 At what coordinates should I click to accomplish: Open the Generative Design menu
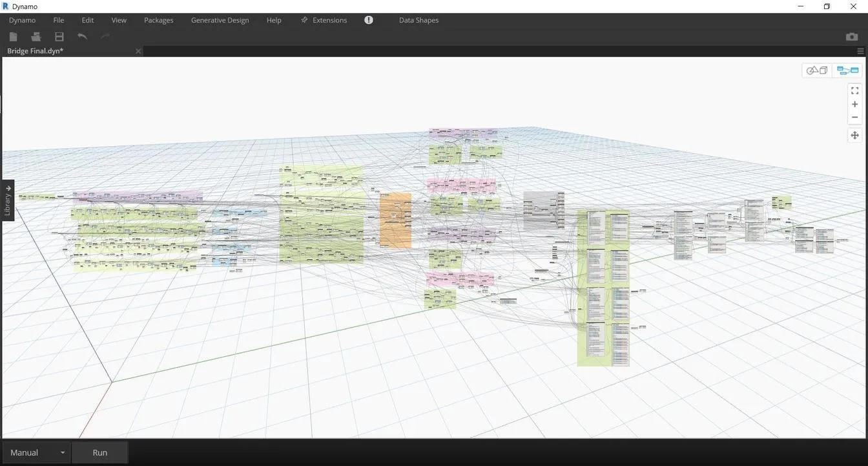tap(220, 20)
